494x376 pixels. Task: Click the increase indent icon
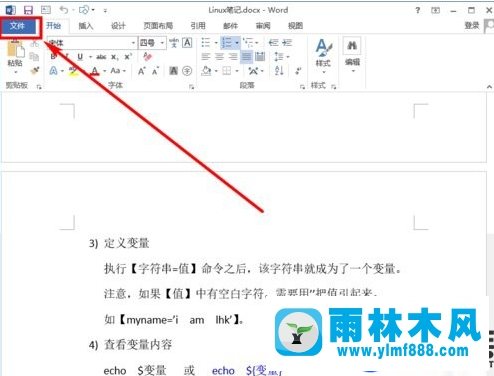[287, 43]
